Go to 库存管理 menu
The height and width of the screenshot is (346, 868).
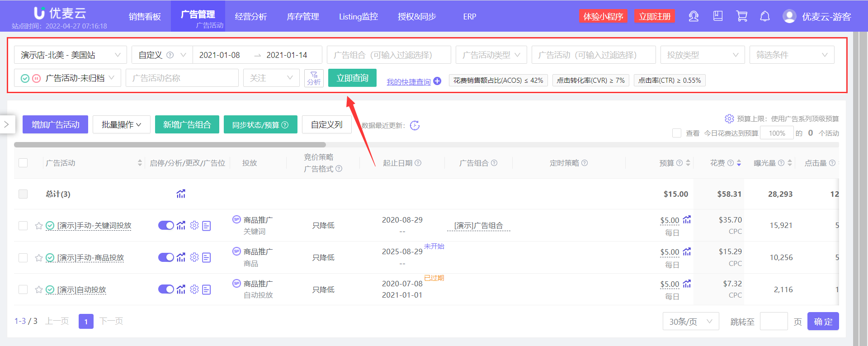(303, 17)
